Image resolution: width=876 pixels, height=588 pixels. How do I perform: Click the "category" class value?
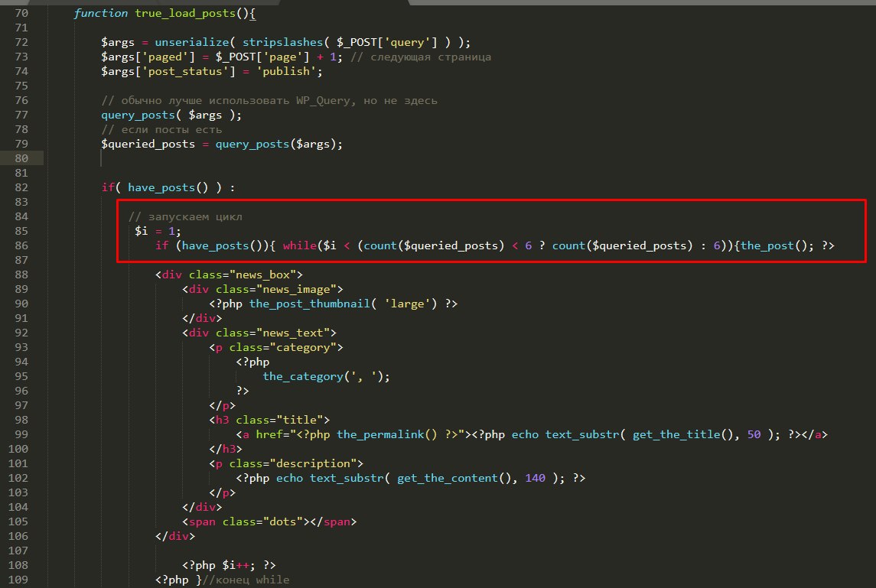click(x=303, y=347)
